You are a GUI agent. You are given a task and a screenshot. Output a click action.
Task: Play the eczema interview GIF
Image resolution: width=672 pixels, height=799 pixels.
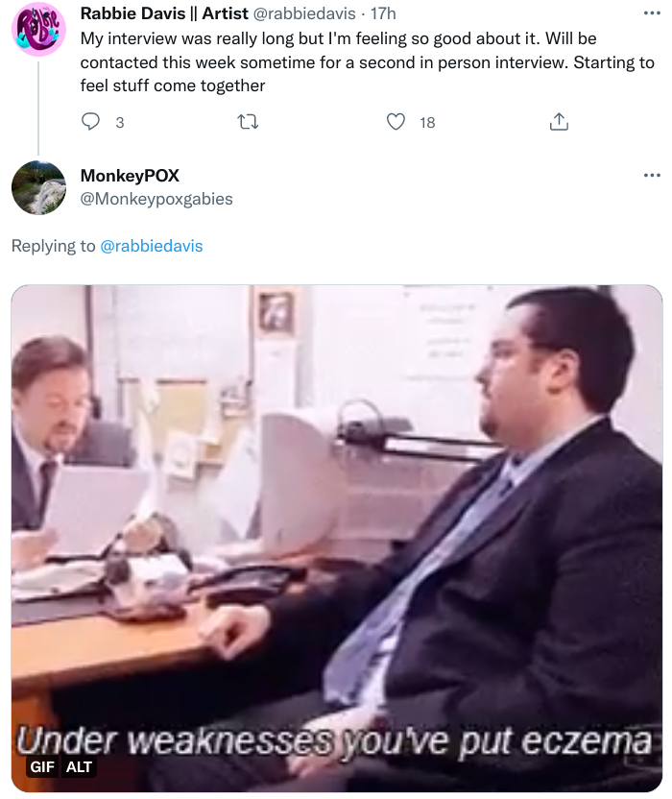337,538
